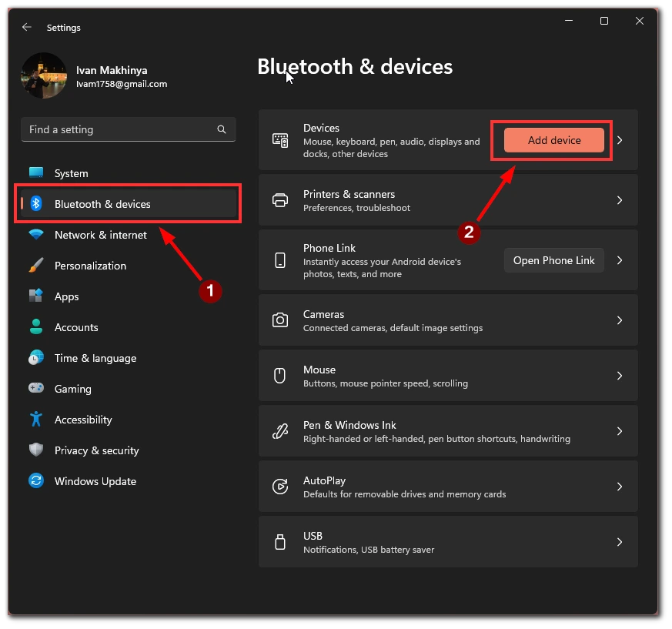
Task: Click the Accounts person icon
Action: click(x=36, y=326)
